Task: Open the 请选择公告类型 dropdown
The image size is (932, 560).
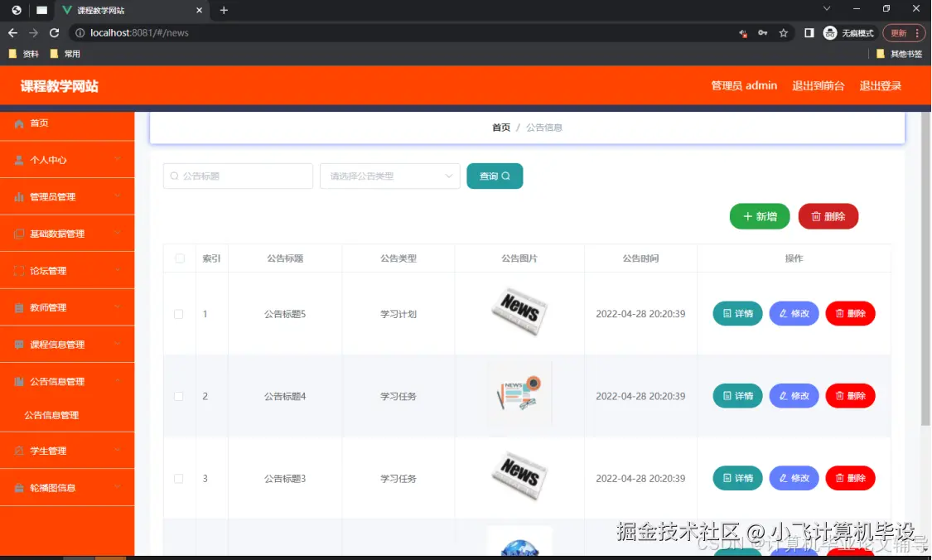Action: coord(389,176)
